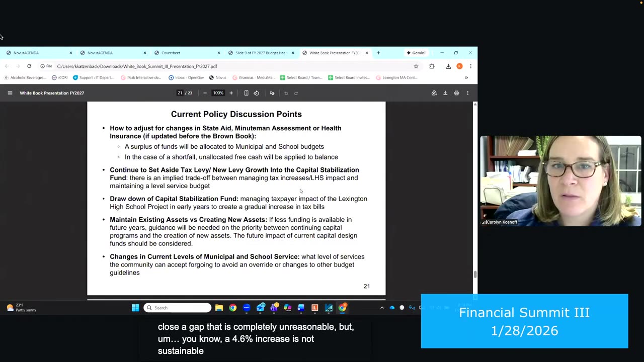Image resolution: width=644 pixels, height=362 pixels.
Task: Open Support : IT Department bookmark
Action: 94,77
